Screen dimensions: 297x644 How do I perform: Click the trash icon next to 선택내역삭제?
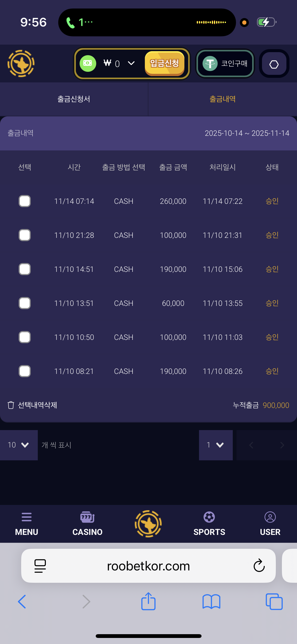coord(11,405)
